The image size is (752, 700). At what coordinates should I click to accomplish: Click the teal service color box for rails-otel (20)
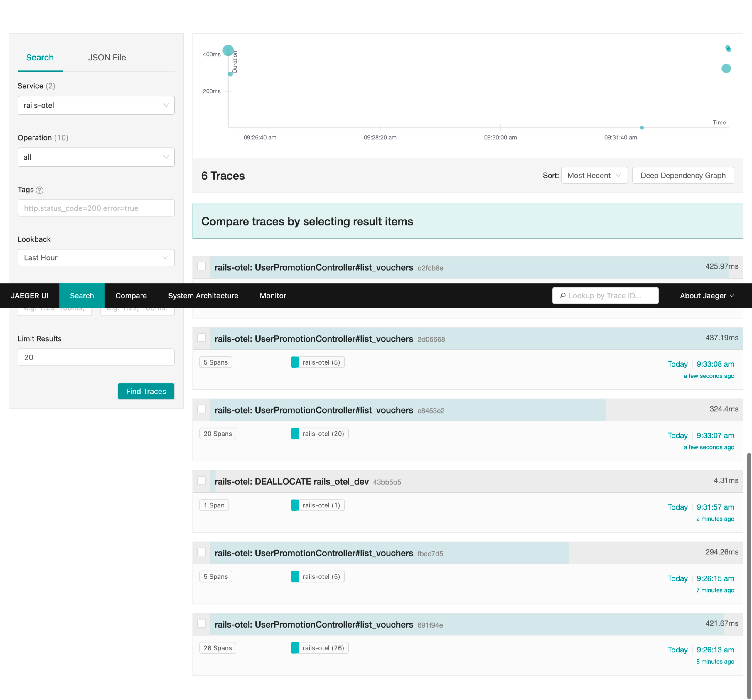point(295,434)
